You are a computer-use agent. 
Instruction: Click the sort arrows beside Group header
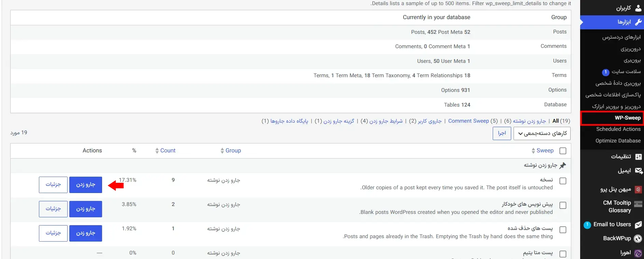pyautogui.click(x=222, y=151)
